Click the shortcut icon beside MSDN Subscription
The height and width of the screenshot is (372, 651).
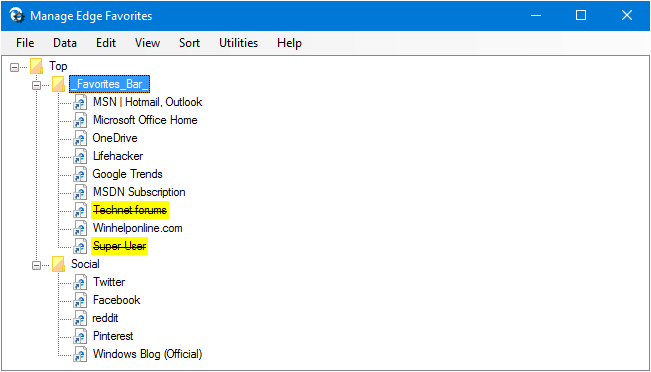tap(80, 192)
